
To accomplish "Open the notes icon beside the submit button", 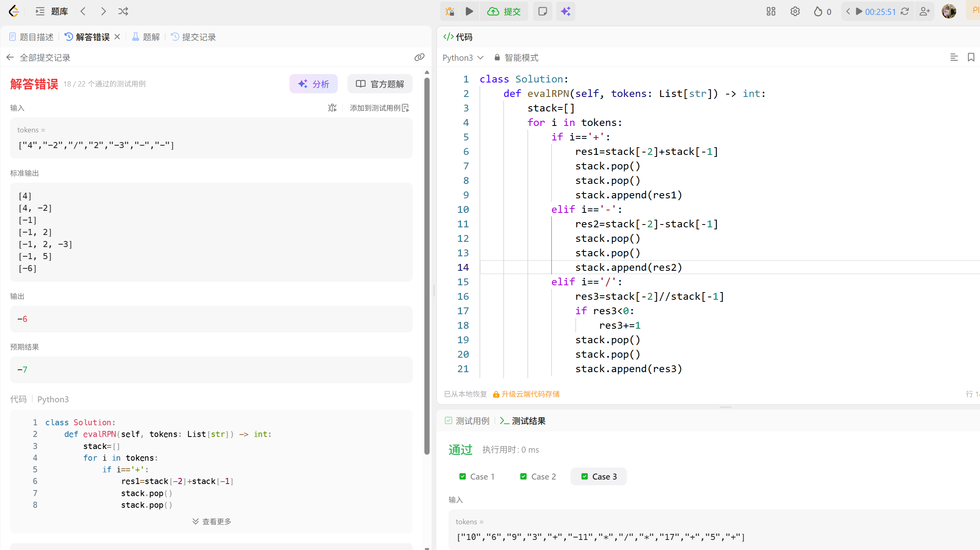I will [x=542, y=11].
